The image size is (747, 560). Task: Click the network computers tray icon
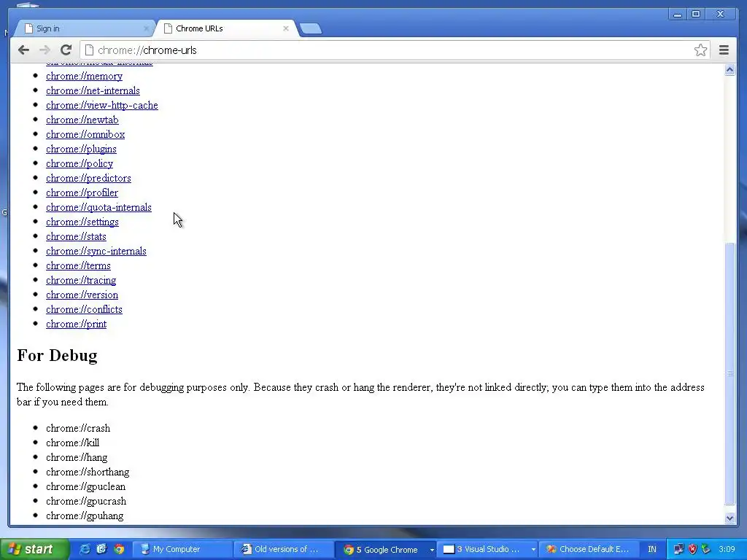(678, 549)
